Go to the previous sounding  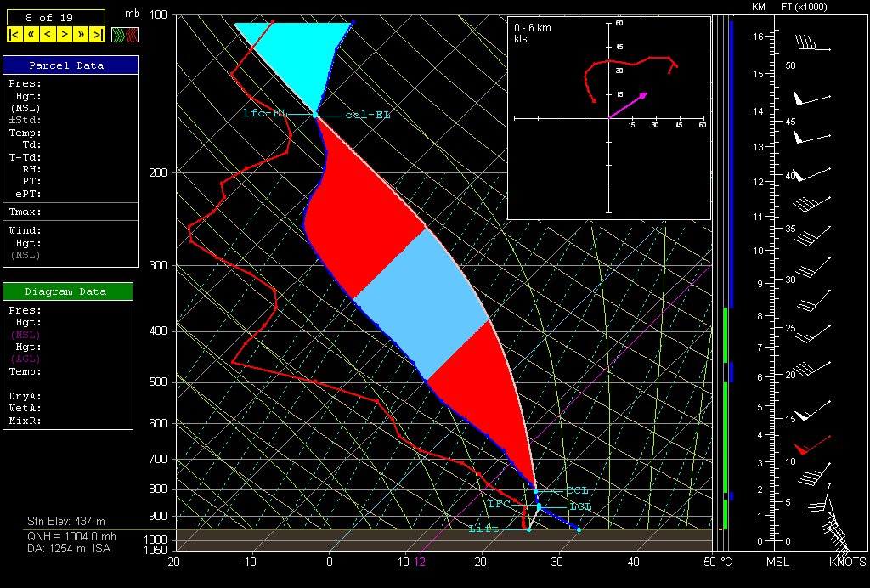47,35
